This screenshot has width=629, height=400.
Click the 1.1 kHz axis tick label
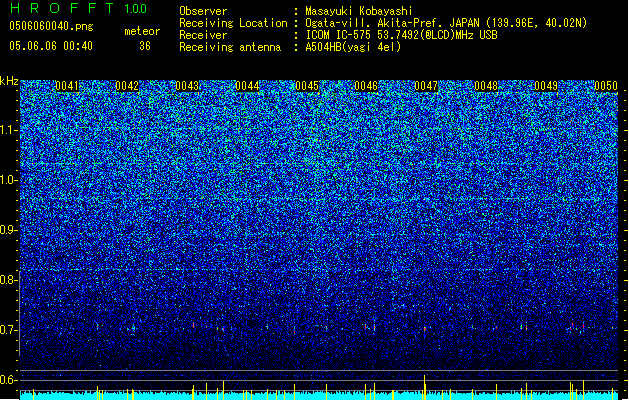point(9,130)
